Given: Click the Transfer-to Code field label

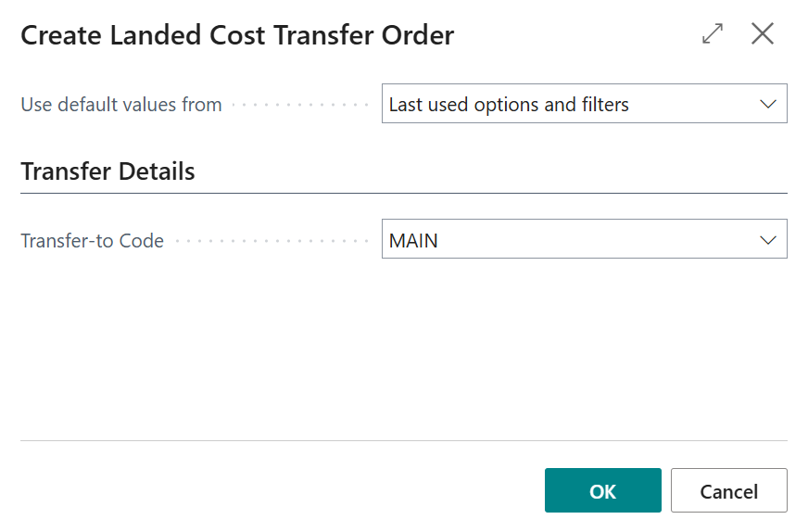Looking at the screenshot, I should 92,241.
